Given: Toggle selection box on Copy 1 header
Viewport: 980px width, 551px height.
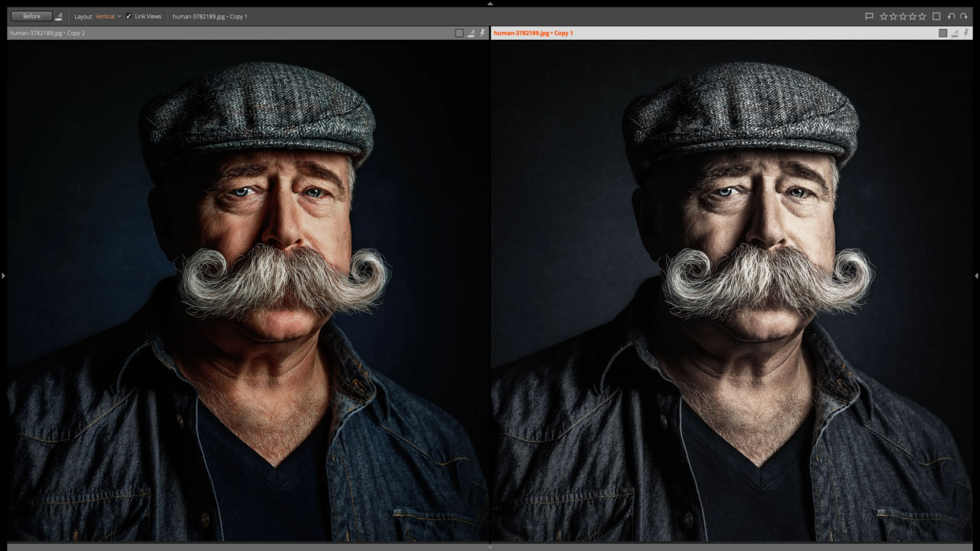Looking at the screenshot, I should (942, 33).
